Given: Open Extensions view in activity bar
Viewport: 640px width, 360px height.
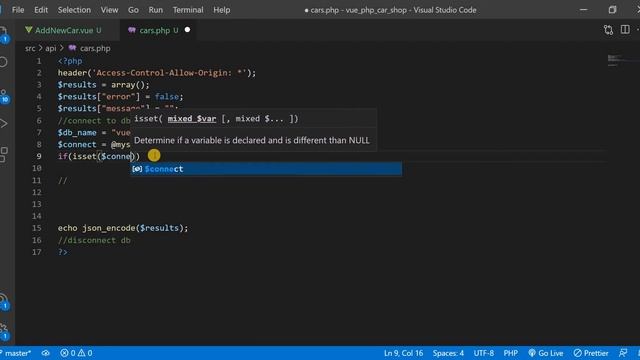Looking at the screenshot, I should coord(4,154).
